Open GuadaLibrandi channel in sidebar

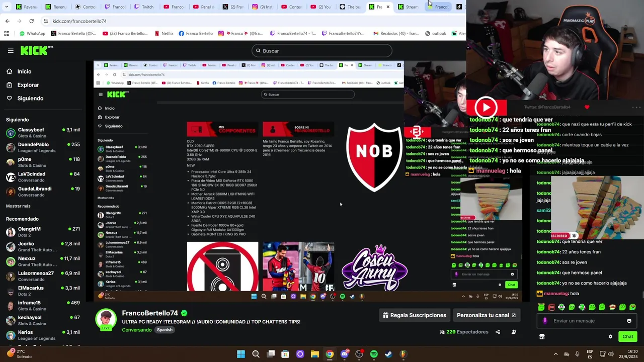click(x=43, y=192)
